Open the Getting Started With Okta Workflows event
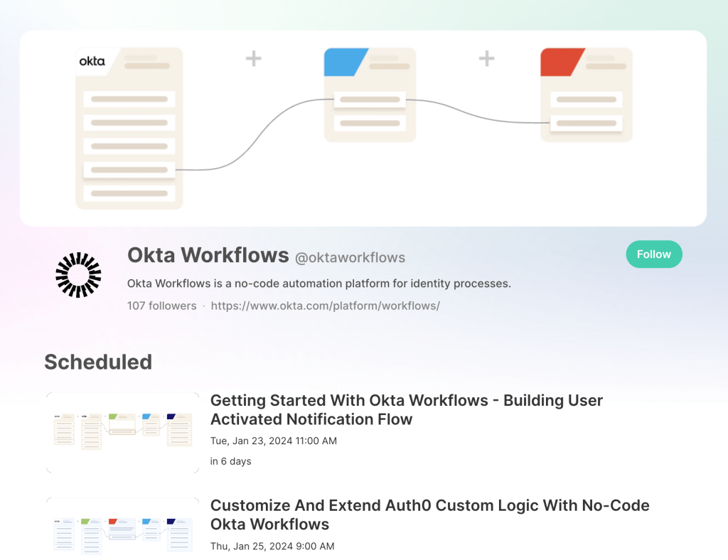The height and width of the screenshot is (560, 728). click(406, 410)
